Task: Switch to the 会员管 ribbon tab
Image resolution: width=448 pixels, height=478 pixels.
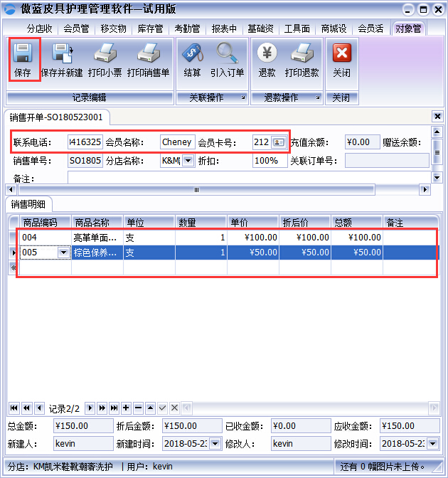Action: (76, 29)
